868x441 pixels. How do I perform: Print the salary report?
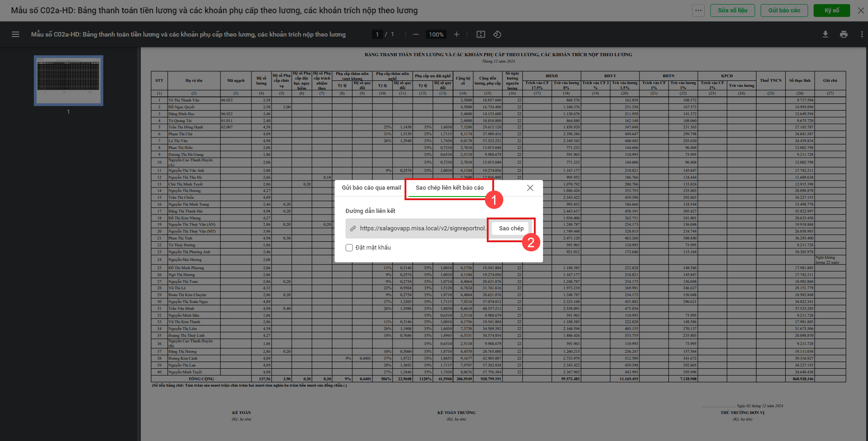click(x=843, y=34)
